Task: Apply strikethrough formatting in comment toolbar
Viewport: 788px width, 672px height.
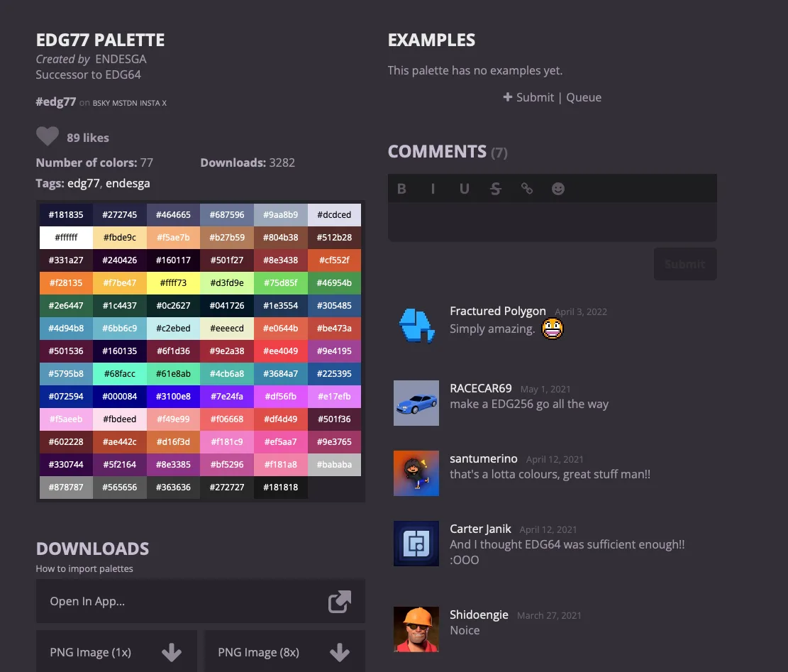Action: pos(496,189)
